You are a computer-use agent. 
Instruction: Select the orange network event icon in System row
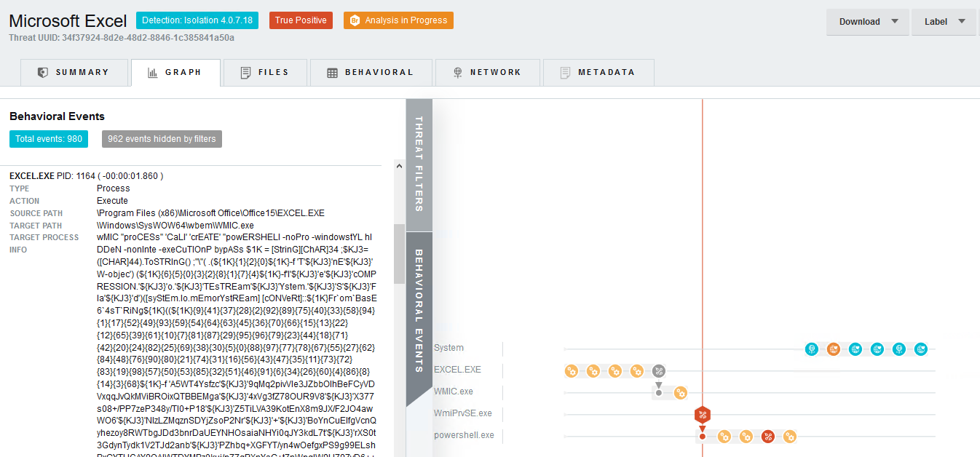[x=834, y=349]
